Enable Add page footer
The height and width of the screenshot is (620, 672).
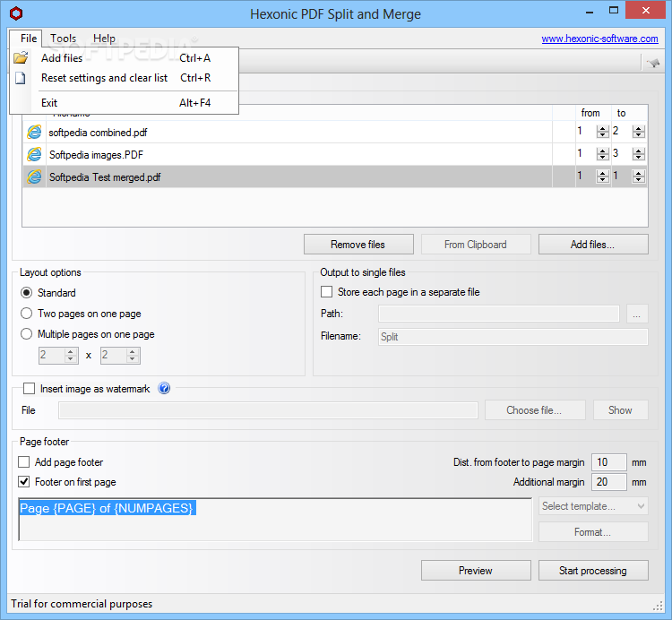pos(24,462)
